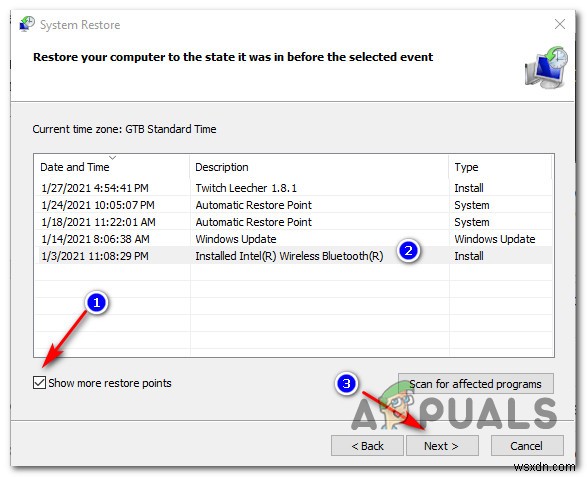587x477 pixels.
Task: Click the System Restore monitor clock graphic
Action: coord(546,68)
